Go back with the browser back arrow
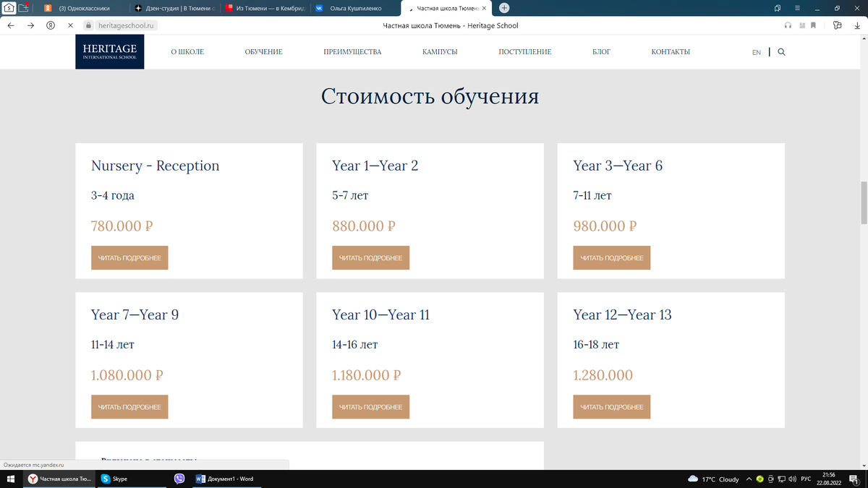Viewport: 868px width, 488px height. tap(11, 25)
